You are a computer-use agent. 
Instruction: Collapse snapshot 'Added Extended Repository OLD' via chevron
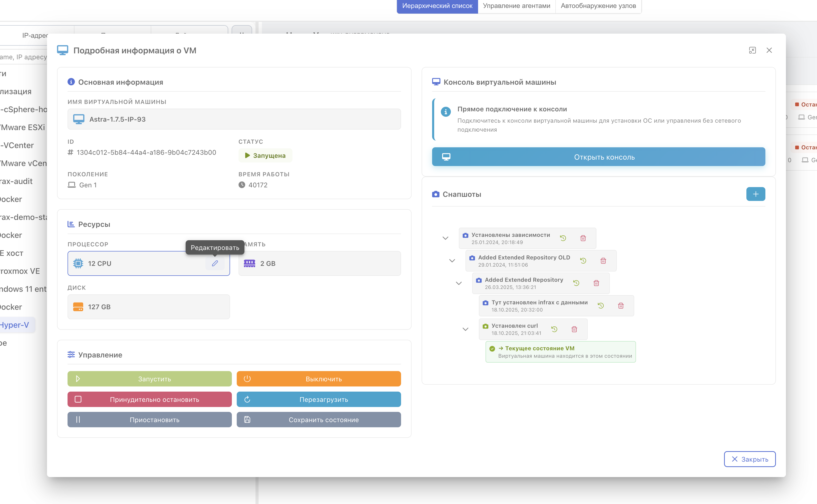pyautogui.click(x=452, y=260)
